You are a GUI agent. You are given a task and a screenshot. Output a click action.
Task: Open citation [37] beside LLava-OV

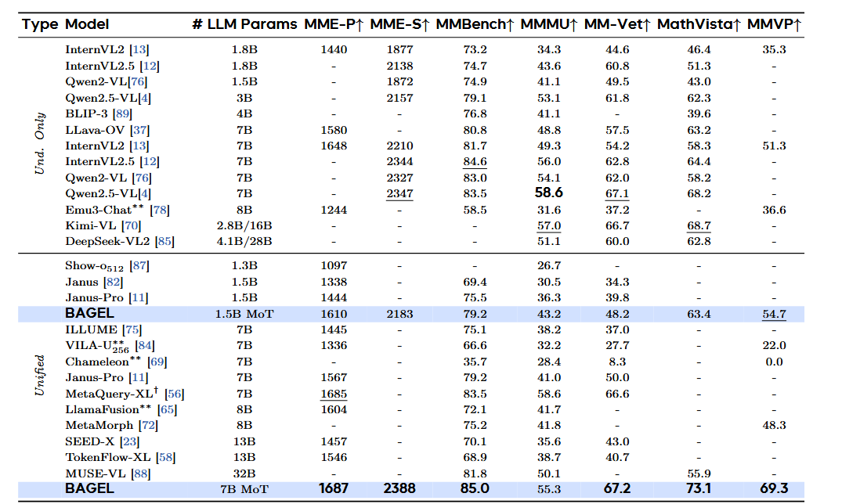tap(139, 130)
